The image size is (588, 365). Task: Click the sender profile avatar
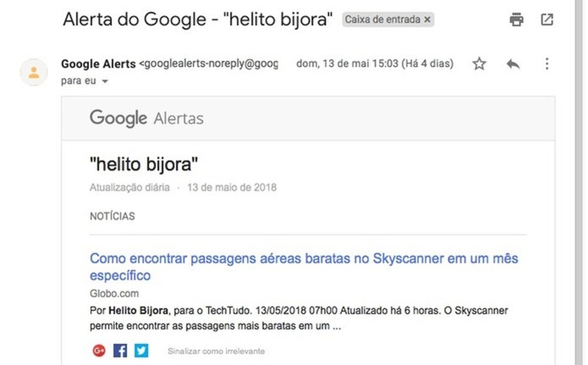pyautogui.click(x=33, y=72)
